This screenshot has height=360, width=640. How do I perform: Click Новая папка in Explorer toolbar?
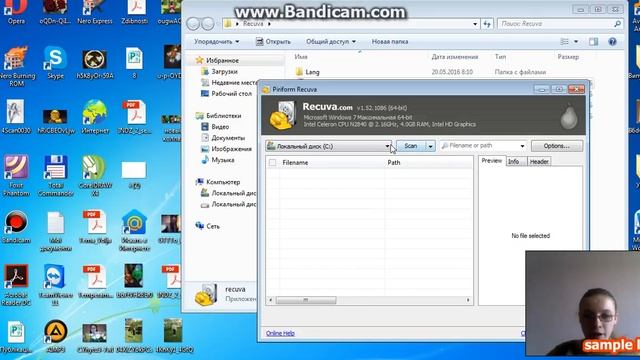coord(390,42)
